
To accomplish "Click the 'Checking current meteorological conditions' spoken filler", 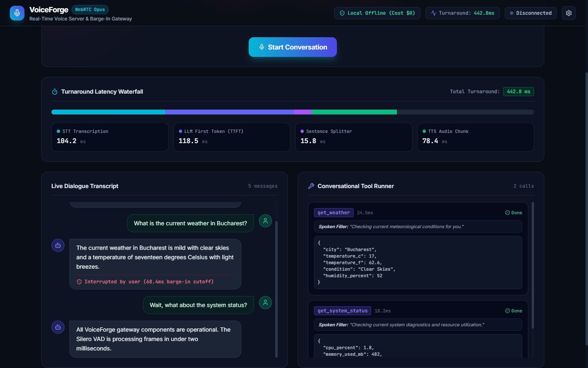I will click(418, 227).
